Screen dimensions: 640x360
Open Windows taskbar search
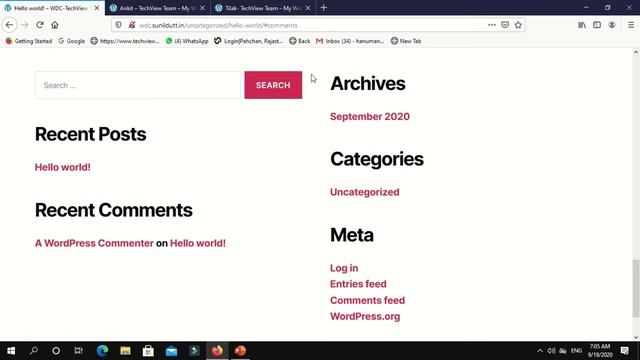34,351
